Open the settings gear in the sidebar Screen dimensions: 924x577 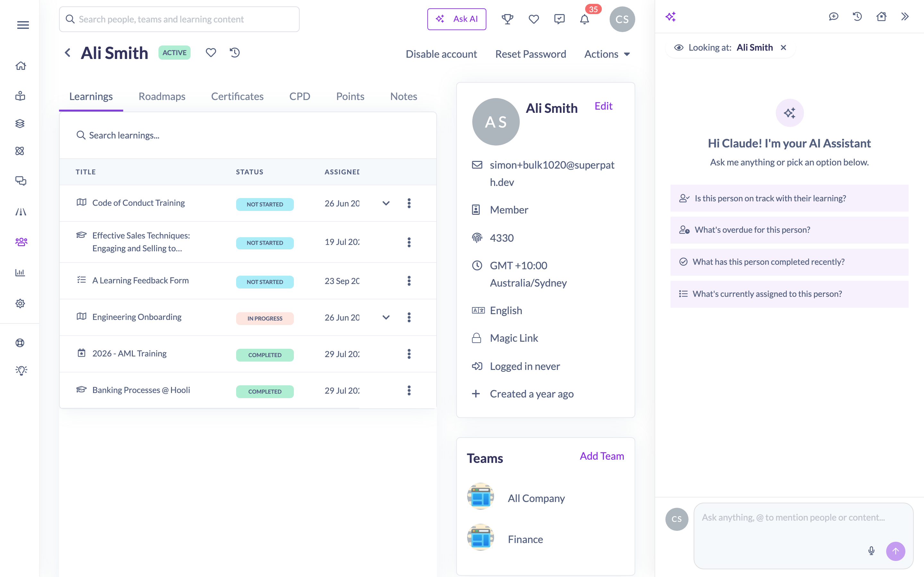pyautogui.click(x=20, y=303)
